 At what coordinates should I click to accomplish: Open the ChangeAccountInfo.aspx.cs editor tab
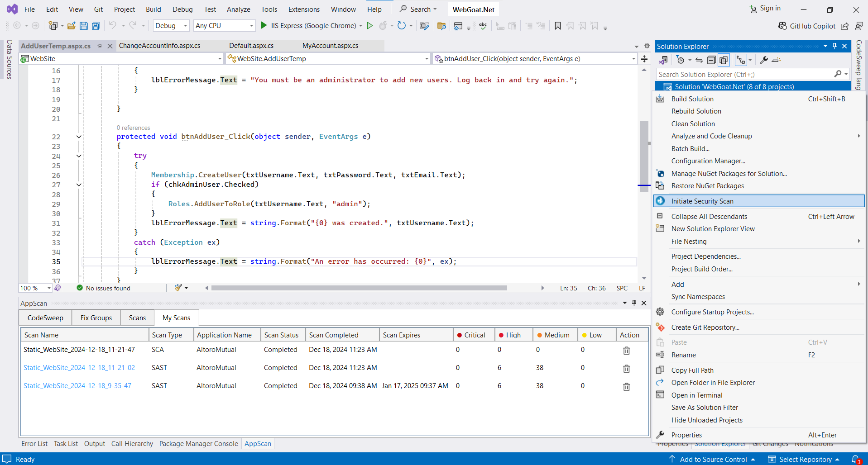pos(159,46)
